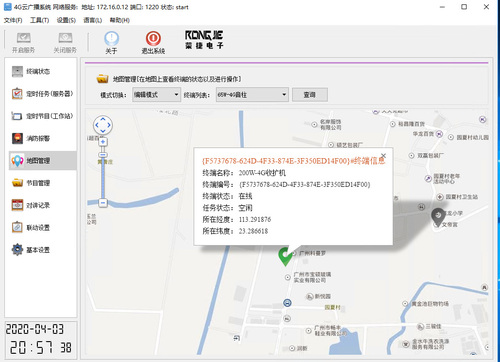Viewport: 500px width, 362px height.
Task: Click the 广州市宝硕玻璃实业有限公司 map label
Action: point(312,277)
